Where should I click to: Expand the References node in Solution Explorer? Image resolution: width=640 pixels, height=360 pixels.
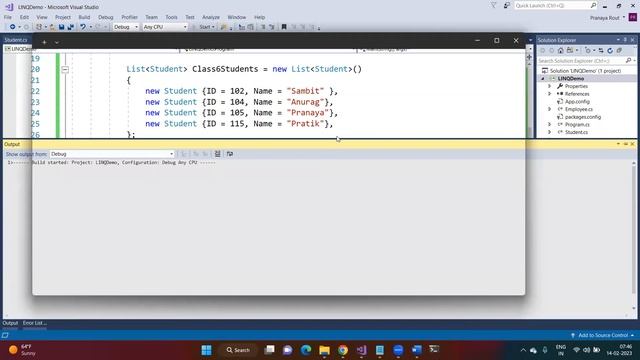pos(549,94)
